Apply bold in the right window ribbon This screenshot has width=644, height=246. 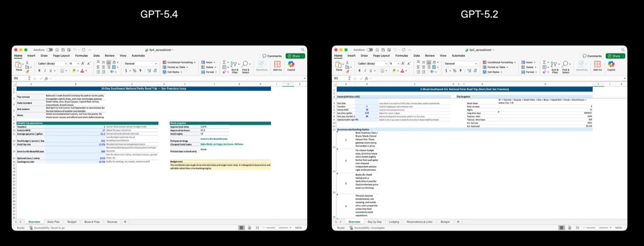pyautogui.click(x=360, y=70)
